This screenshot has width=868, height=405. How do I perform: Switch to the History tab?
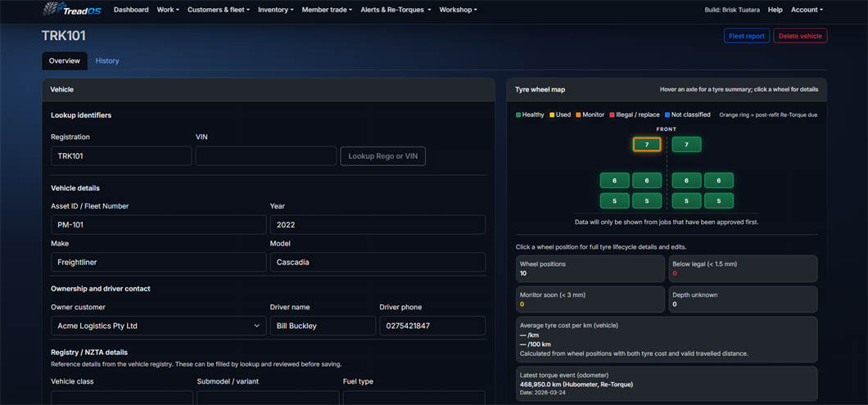pos(107,61)
